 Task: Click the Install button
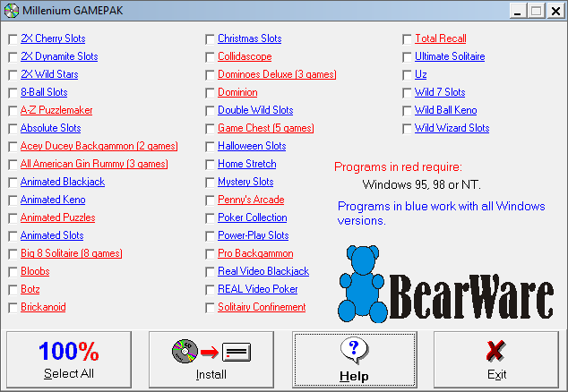(x=211, y=360)
